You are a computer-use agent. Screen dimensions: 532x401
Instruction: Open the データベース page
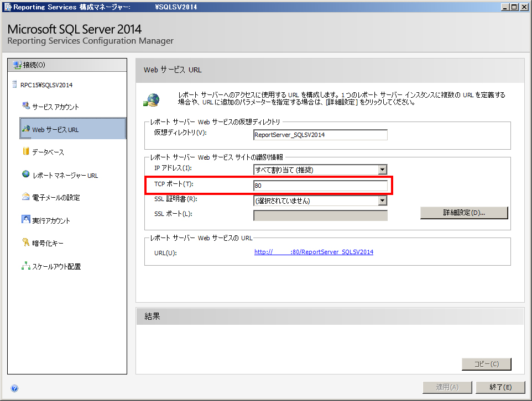tap(48, 152)
